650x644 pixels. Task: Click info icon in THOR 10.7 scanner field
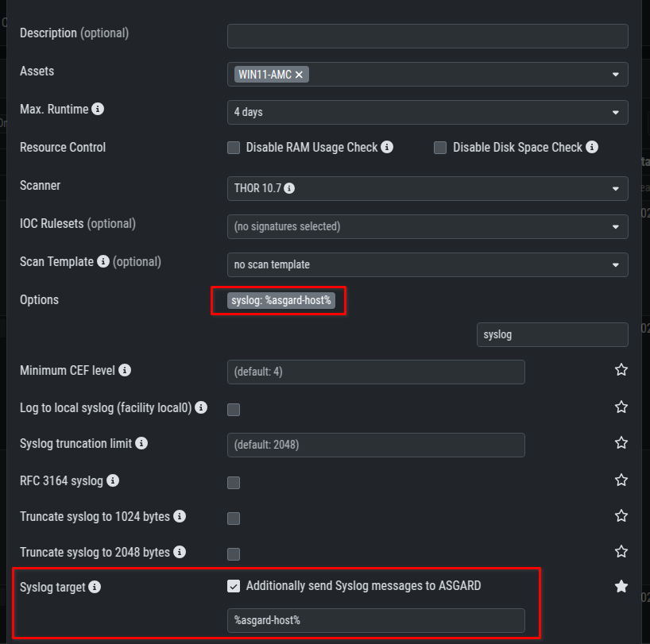point(289,188)
